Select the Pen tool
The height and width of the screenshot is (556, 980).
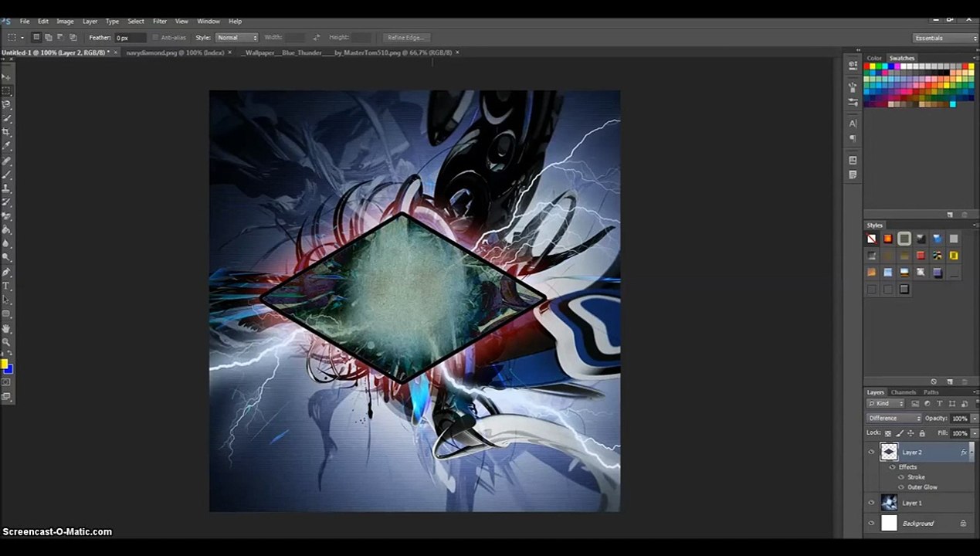click(x=8, y=272)
